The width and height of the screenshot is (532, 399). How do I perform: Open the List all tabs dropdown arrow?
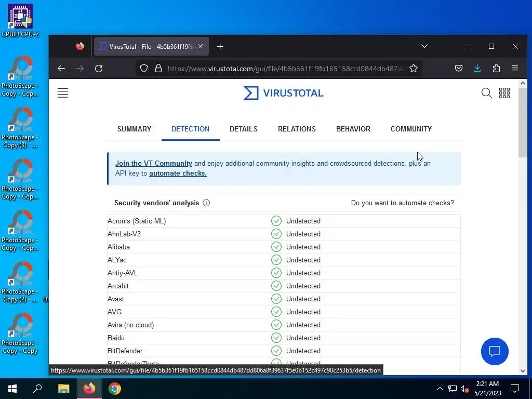[424, 46]
